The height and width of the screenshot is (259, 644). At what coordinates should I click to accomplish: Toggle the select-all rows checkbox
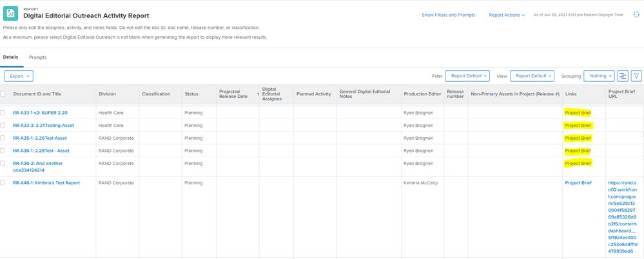pos(3,94)
